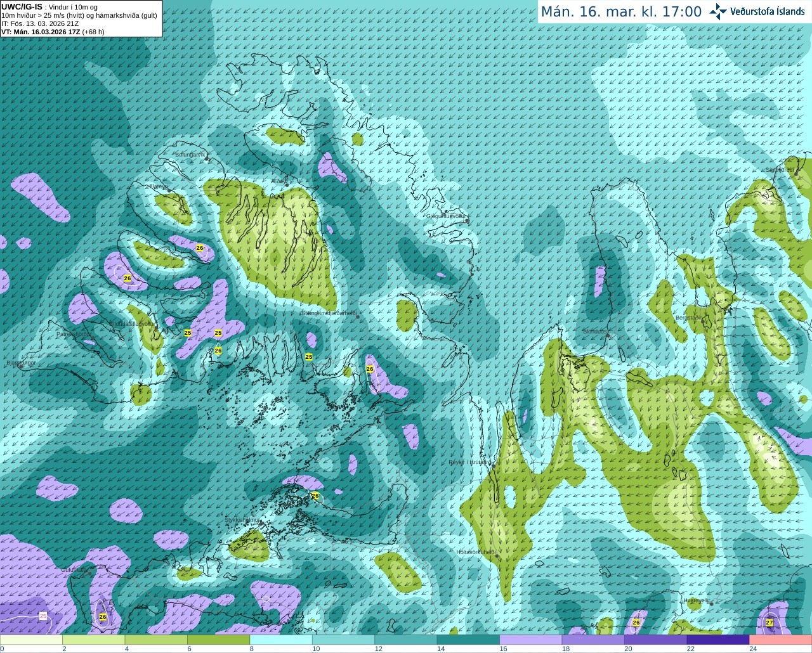Click the '10m hviður > 25 m/s' legend line
Screen dimensions: 812x653
(x=79, y=15)
